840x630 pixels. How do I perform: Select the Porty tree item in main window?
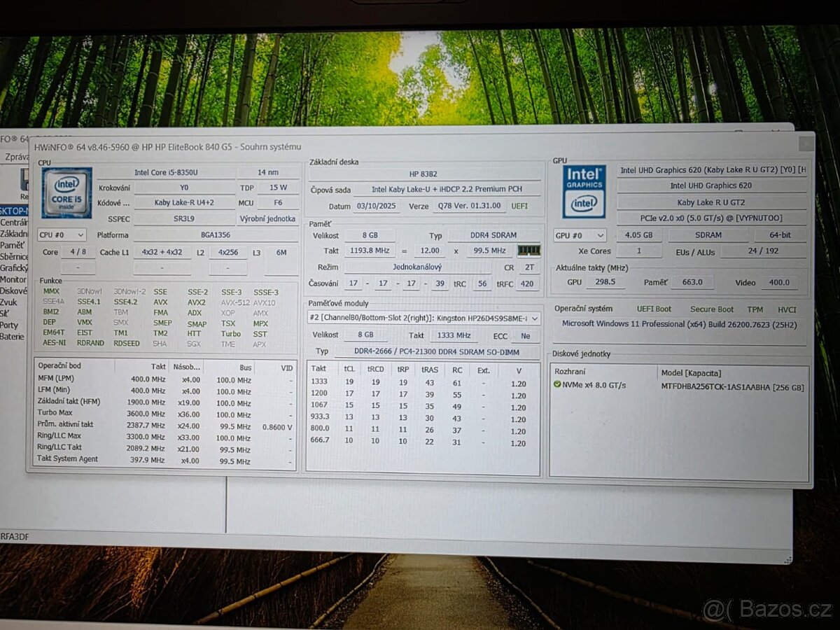tap(10, 325)
